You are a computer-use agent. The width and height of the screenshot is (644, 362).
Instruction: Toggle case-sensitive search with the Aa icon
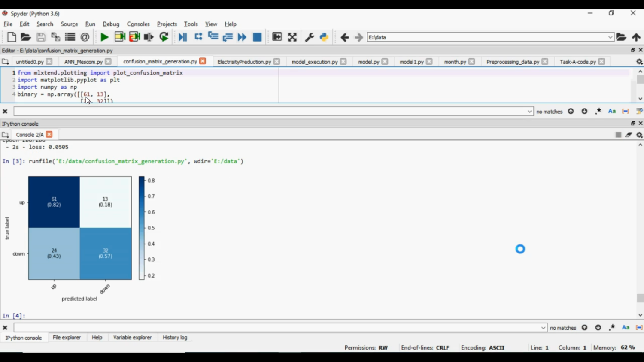[x=611, y=111]
